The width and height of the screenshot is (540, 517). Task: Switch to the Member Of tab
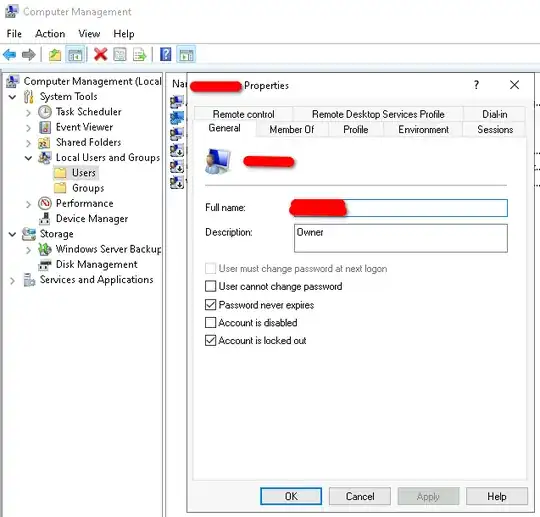click(292, 130)
